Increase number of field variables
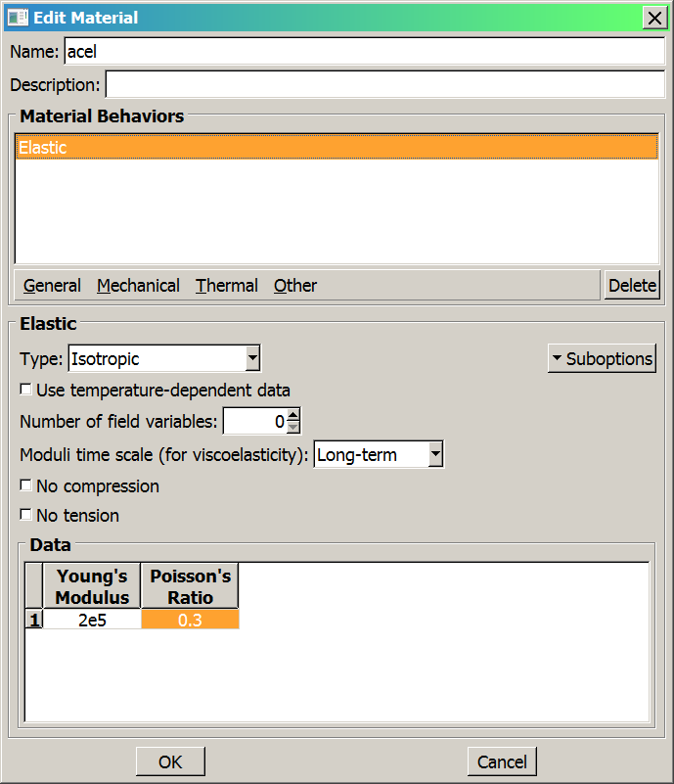The image size is (674, 784). tap(293, 415)
